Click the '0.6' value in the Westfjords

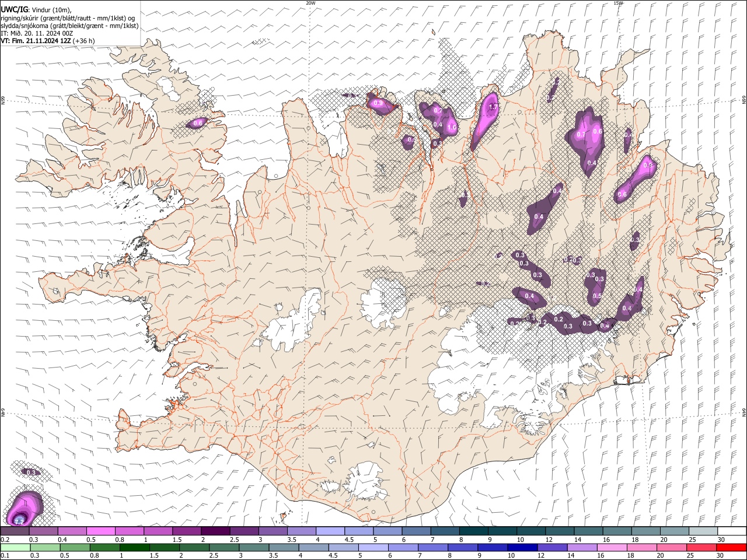tap(197, 123)
